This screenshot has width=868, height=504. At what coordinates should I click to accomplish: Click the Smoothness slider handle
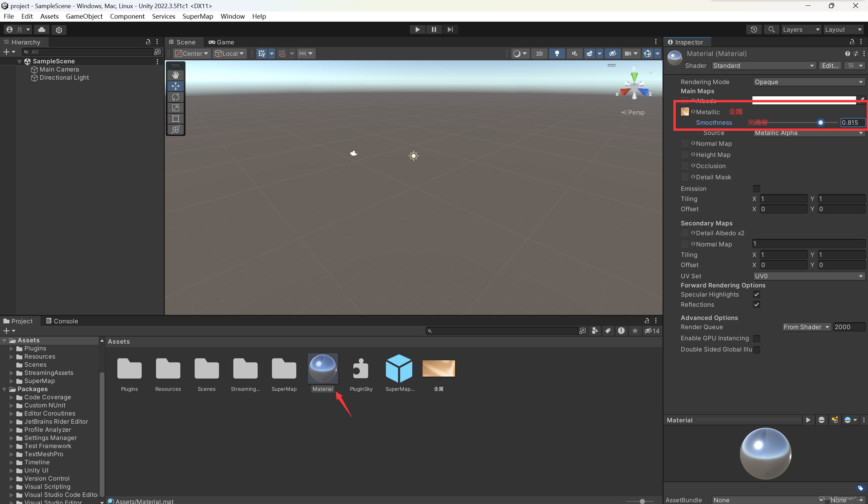click(x=821, y=123)
